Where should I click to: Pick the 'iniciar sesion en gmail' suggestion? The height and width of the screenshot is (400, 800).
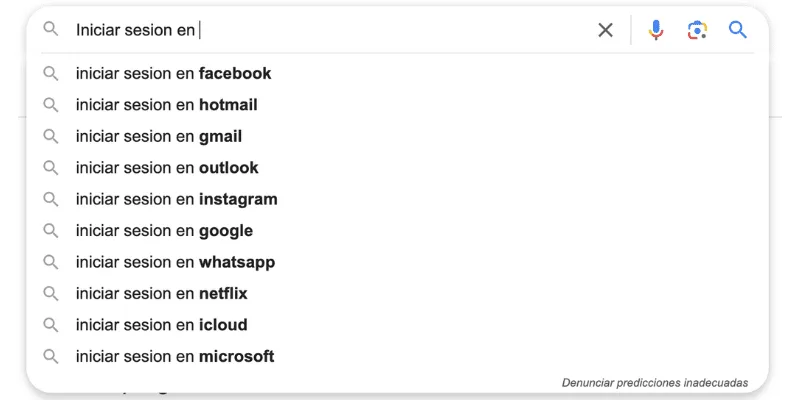(159, 136)
